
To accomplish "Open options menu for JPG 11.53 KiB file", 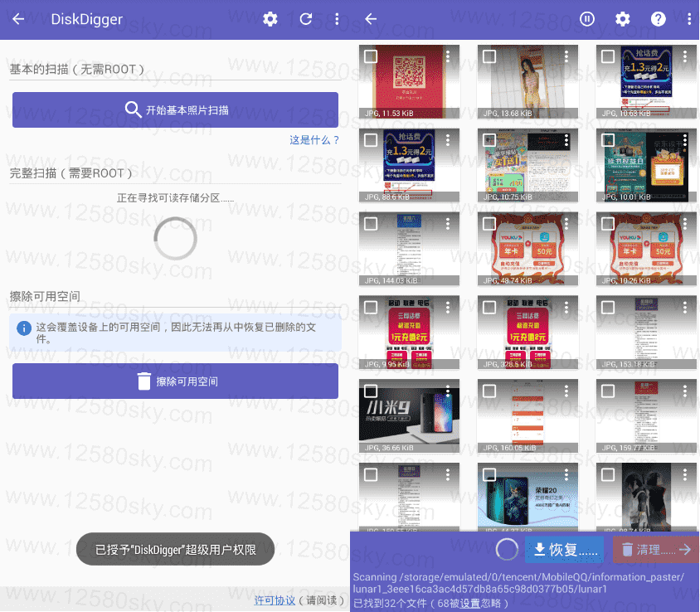I will pos(448,56).
